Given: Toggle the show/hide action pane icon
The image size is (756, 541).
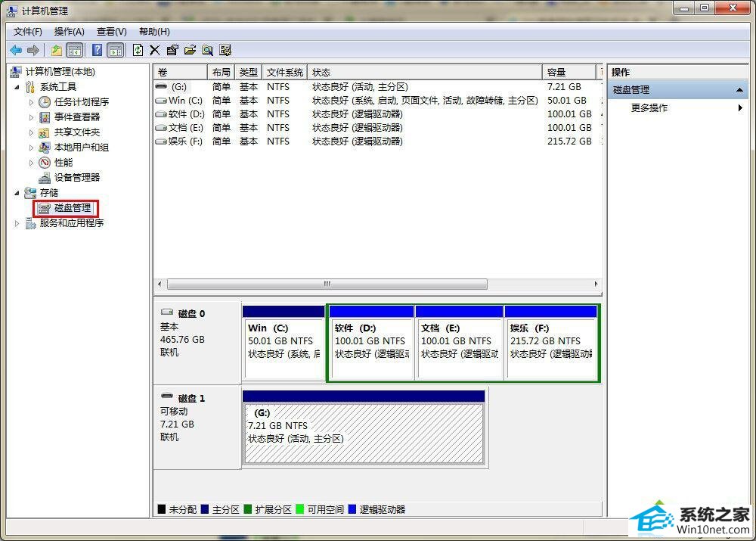Looking at the screenshot, I should pyautogui.click(x=116, y=50).
